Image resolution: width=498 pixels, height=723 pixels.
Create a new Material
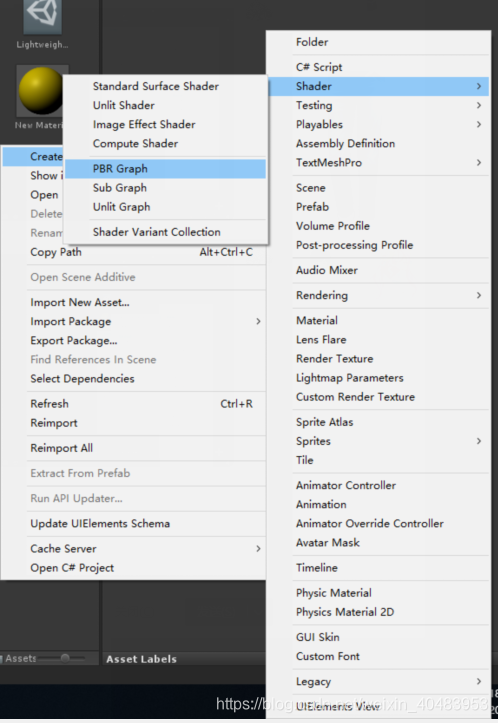pyautogui.click(x=378, y=320)
